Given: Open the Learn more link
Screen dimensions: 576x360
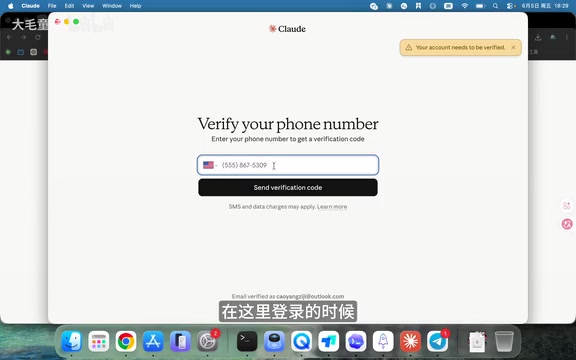Looking at the screenshot, I should pyautogui.click(x=332, y=206).
